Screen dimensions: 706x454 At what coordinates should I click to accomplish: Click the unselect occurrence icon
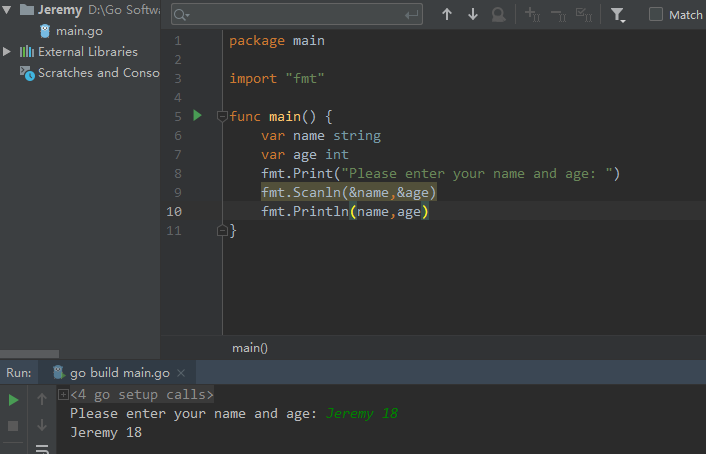(x=558, y=15)
